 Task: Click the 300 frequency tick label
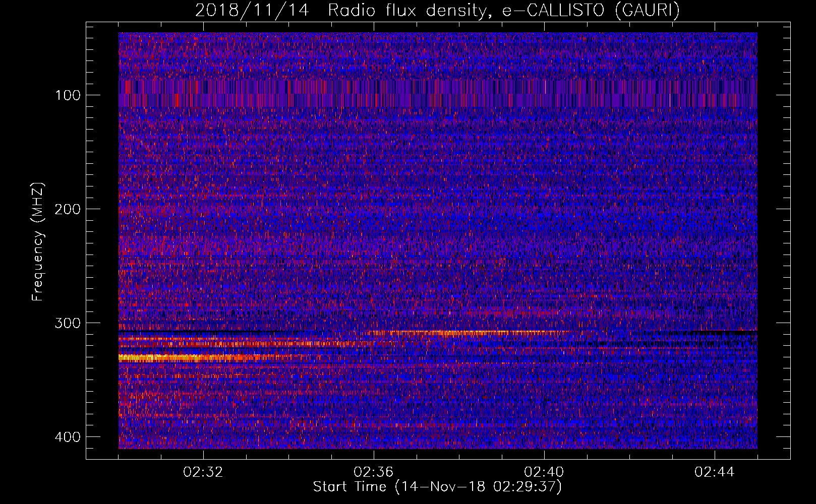pyautogui.click(x=67, y=323)
